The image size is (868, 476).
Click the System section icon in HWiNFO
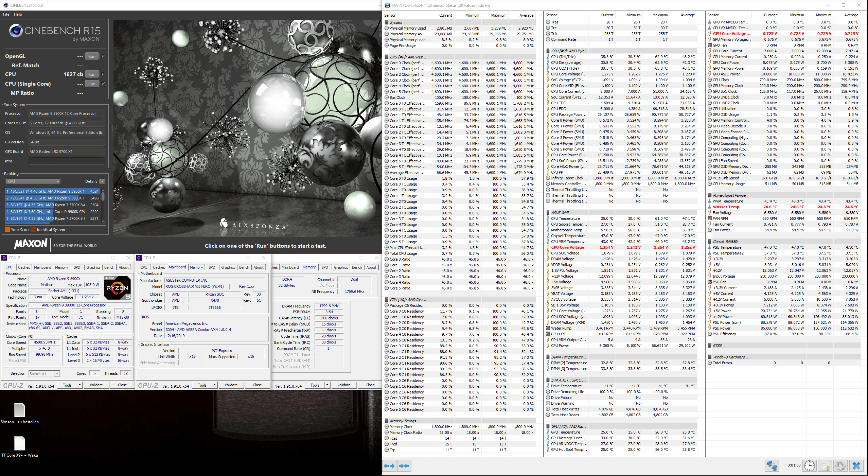(x=387, y=22)
